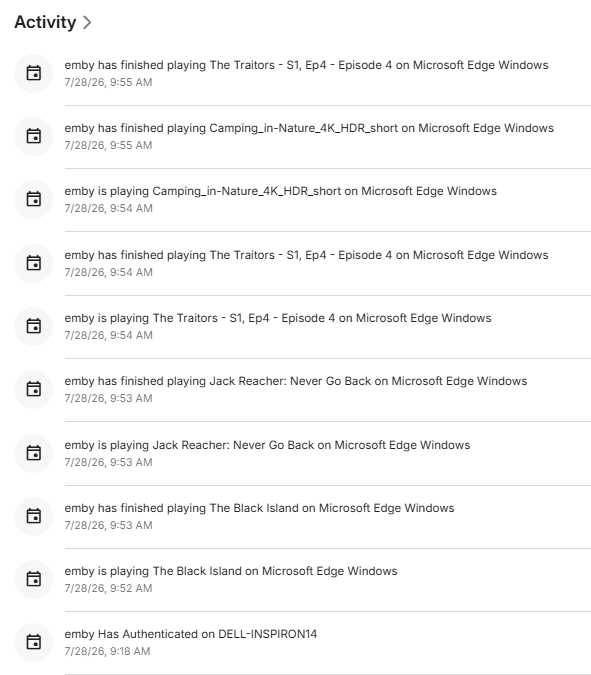This screenshot has width=591, height=675.
Task: Open the Activity heading link
Action: [x=45, y=22]
